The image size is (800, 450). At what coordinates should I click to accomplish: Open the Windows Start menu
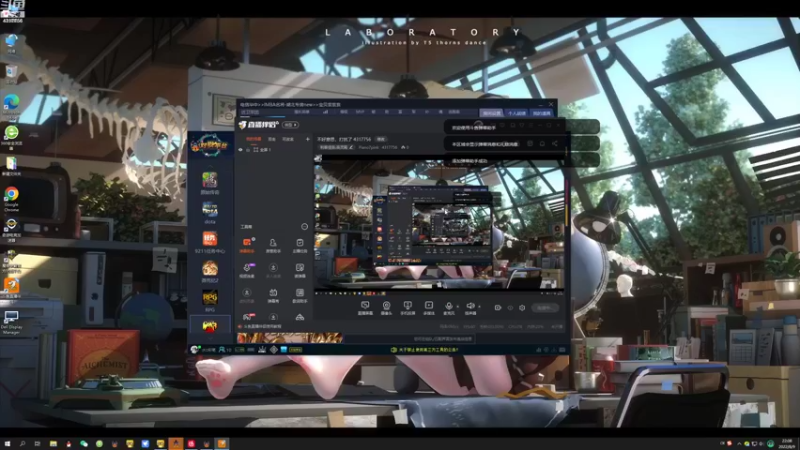coord(7,444)
